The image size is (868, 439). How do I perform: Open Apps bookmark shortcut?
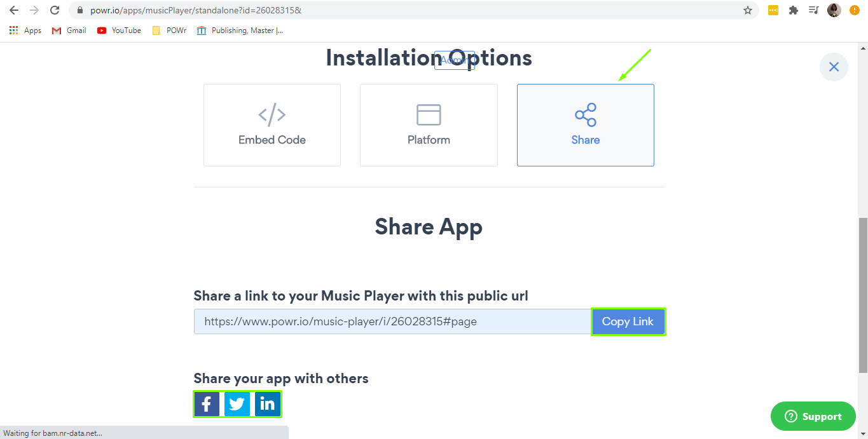point(25,30)
